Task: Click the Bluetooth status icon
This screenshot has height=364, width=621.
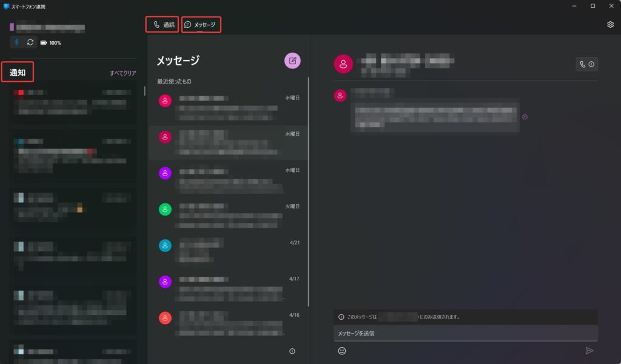Action: [x=16, y=42]
